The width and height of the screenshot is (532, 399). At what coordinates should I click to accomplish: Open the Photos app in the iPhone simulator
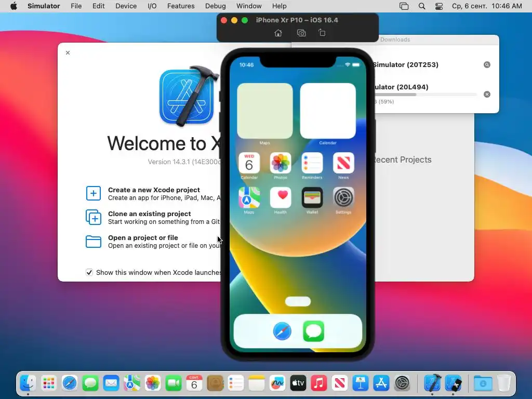coord(280,163)
